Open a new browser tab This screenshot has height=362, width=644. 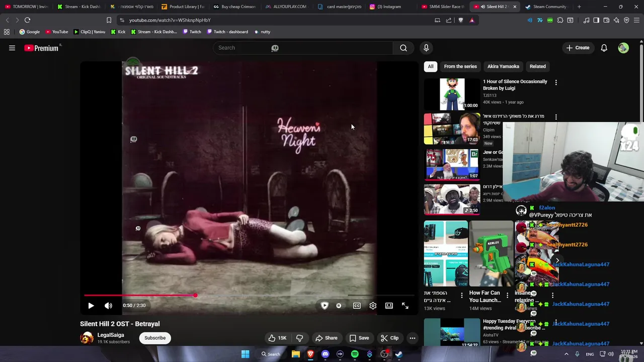(x=579, y=7)
